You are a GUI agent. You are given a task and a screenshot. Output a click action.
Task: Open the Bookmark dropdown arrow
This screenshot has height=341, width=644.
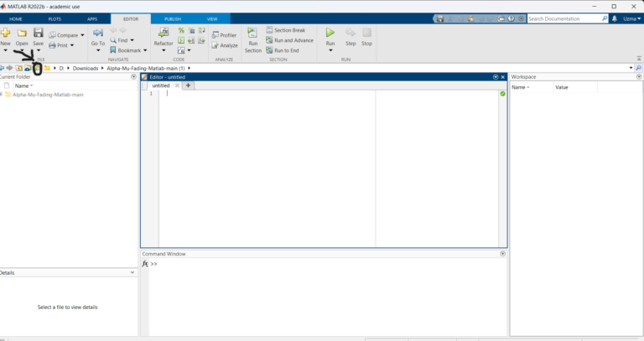[x=145, y=50]
